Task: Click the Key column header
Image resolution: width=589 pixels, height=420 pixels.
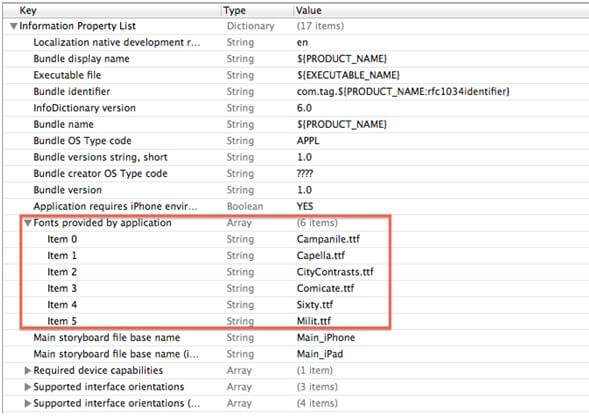Action: pos(28,10)
